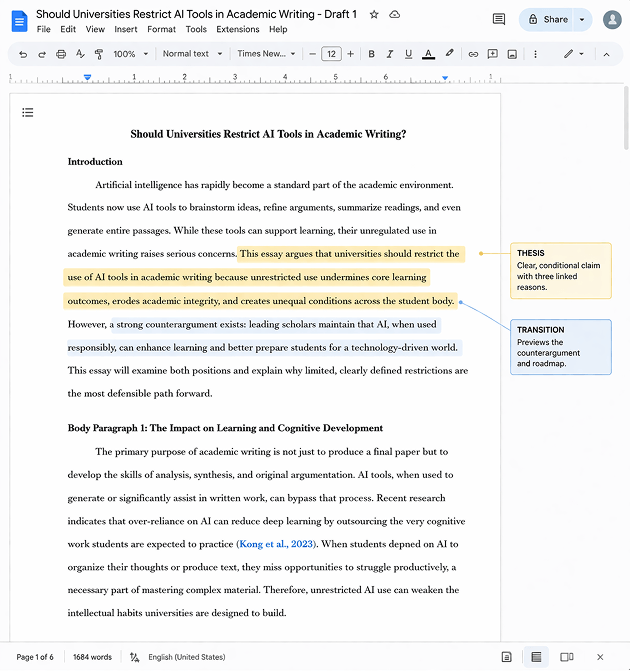Open the comment history icon
The height and width of the screenshot is (671, 630).
[x=499, y=19]
